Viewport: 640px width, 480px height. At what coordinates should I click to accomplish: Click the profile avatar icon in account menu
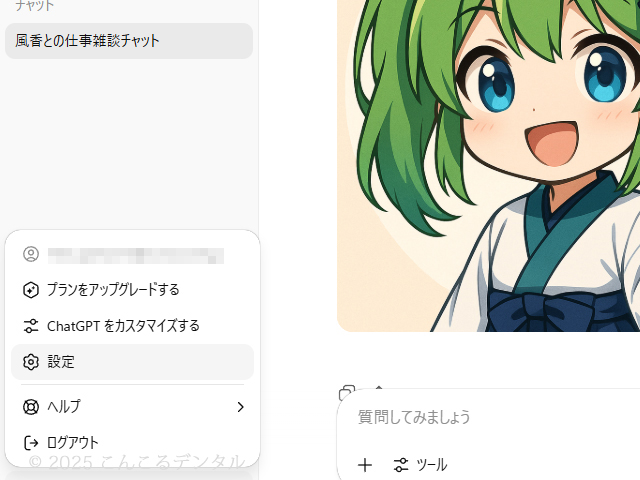pos(31,254)
